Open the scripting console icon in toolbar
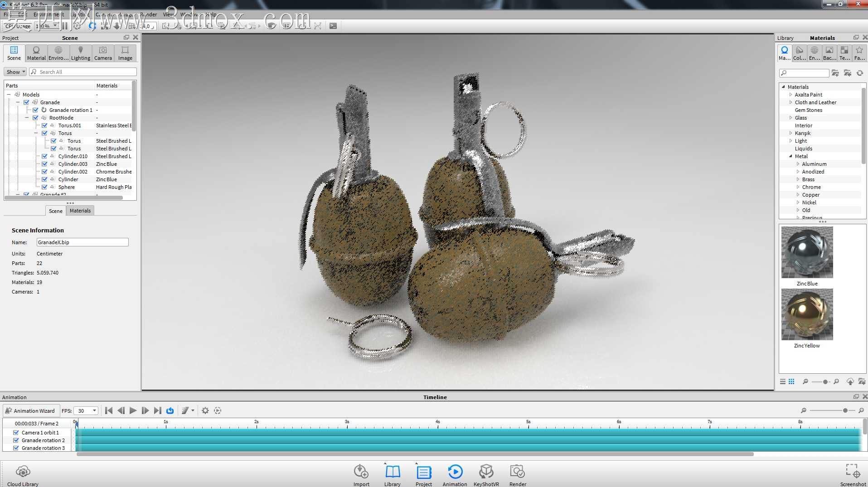Viewport: 868px width, 487px height. tap(333, 26)
